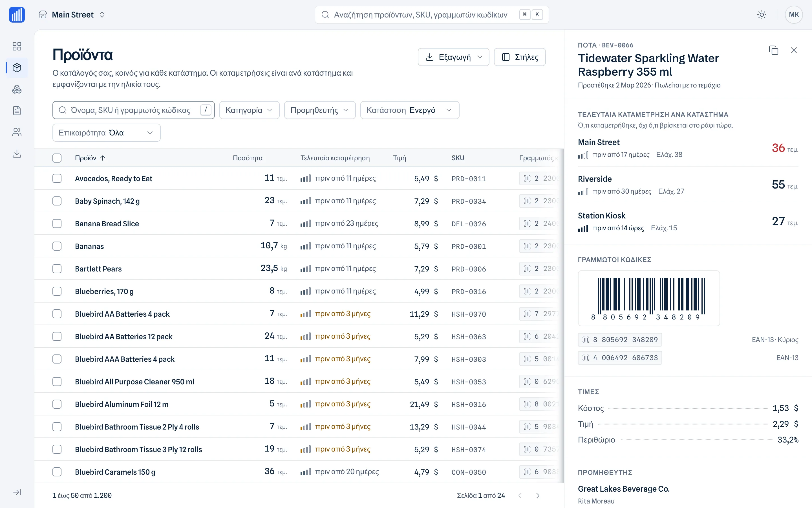
Task: Open the Εξαγωγή export dropdown
Action: tap(453, 57)
